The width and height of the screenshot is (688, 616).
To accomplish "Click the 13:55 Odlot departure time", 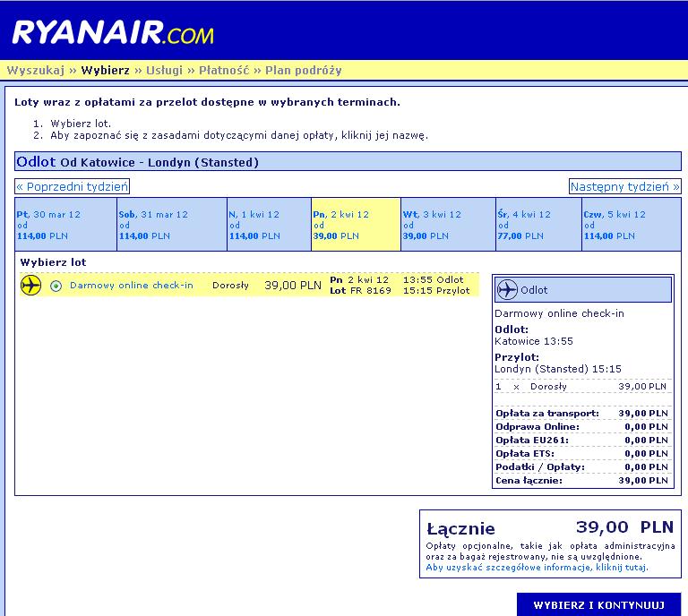I will (x=433, y=279).
